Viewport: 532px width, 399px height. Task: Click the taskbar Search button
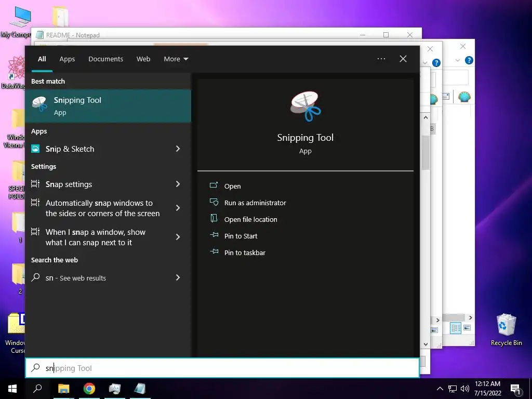coord(37,389)
